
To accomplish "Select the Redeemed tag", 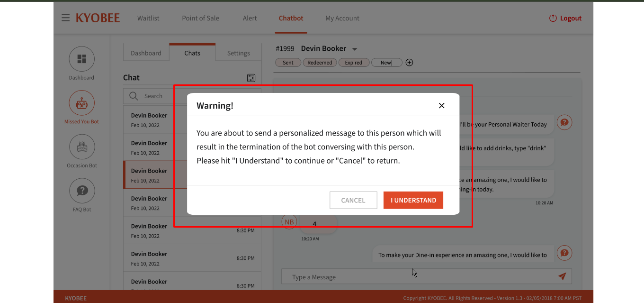I will click(320, 63).
